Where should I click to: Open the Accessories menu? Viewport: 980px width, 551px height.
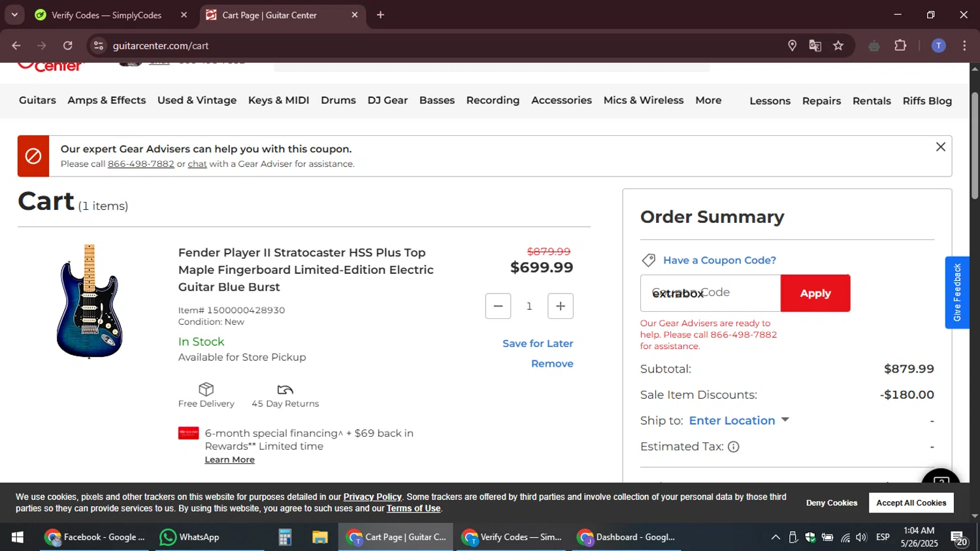coord(561,100)
